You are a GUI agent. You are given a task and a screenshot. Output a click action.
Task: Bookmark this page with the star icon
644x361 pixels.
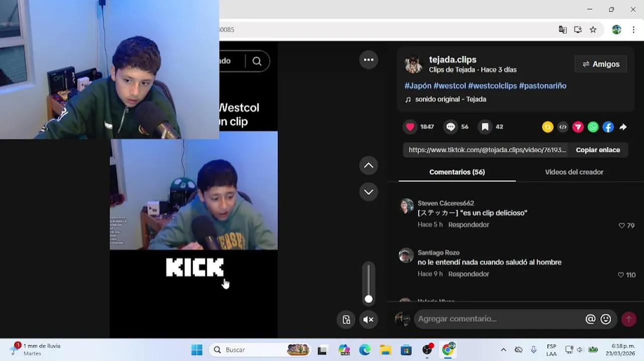(x=593, y=30)
